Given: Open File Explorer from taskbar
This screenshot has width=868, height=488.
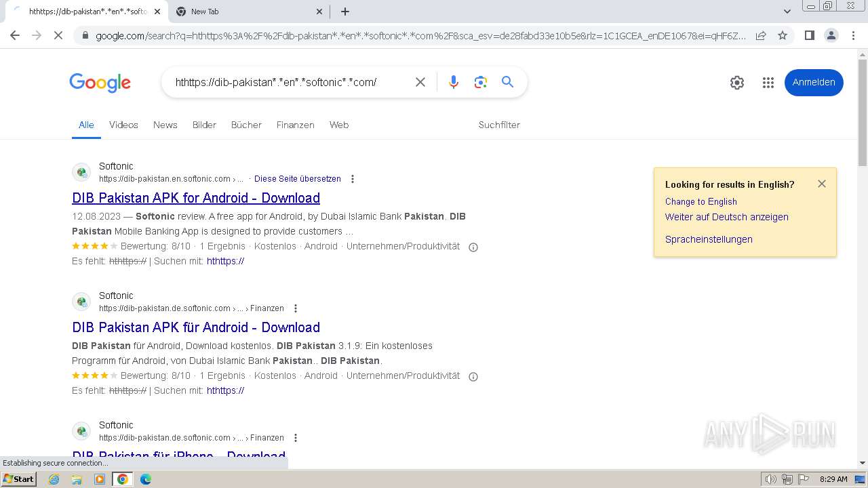Looking at the screenshot, I should click(x=77, y=479).
